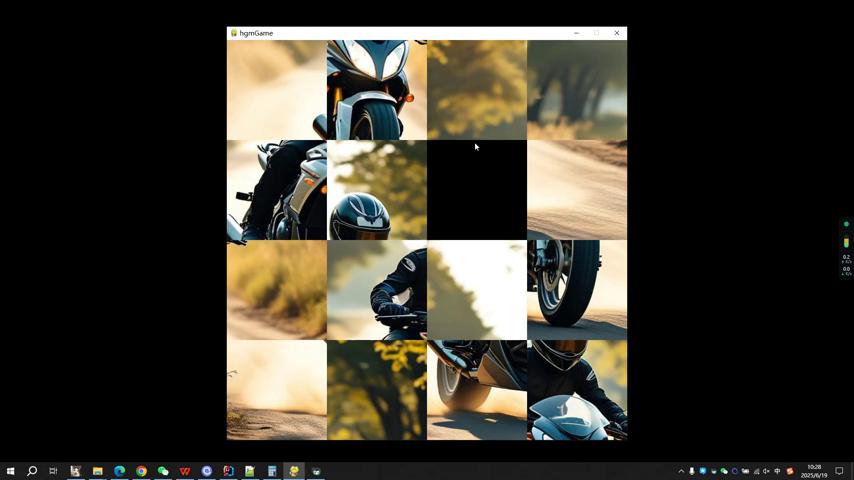Viewport: 854px width, 480px height.
Task: Open Microsoft Edge from the taskbar
Action: click(119, 471)
